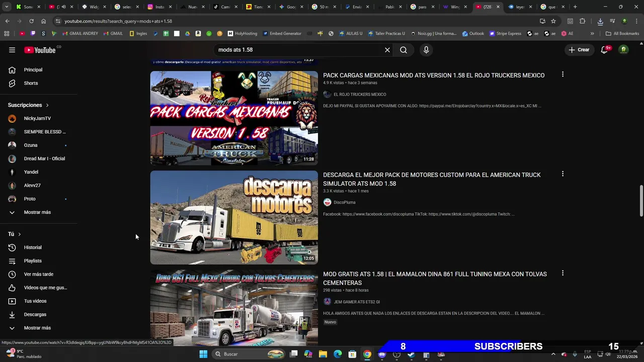644x362 pixels.
Task: Play PACK CARGAS MEXICANAS video thumbnail
Action: (234, 118)
